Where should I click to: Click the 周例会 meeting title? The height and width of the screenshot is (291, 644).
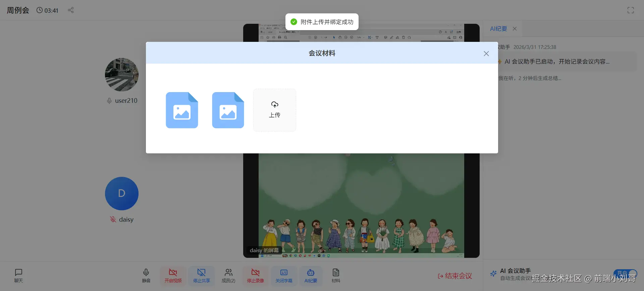(x=18, y=10)
